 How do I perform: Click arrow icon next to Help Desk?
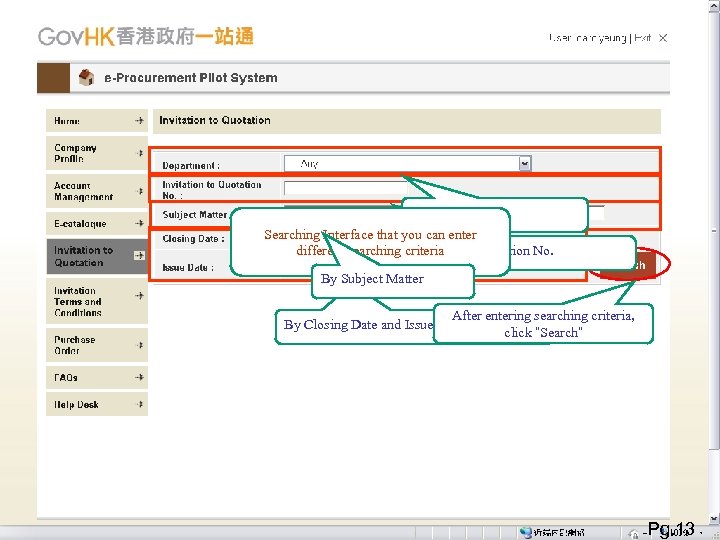(140, 404)
